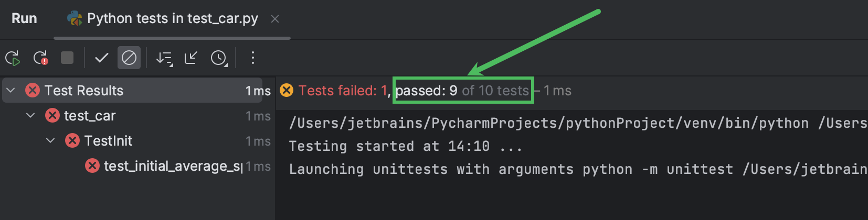Collapse the test_car tree node
Image resolution: width=868 pixels, height=220 pixels.
point(30,116)
